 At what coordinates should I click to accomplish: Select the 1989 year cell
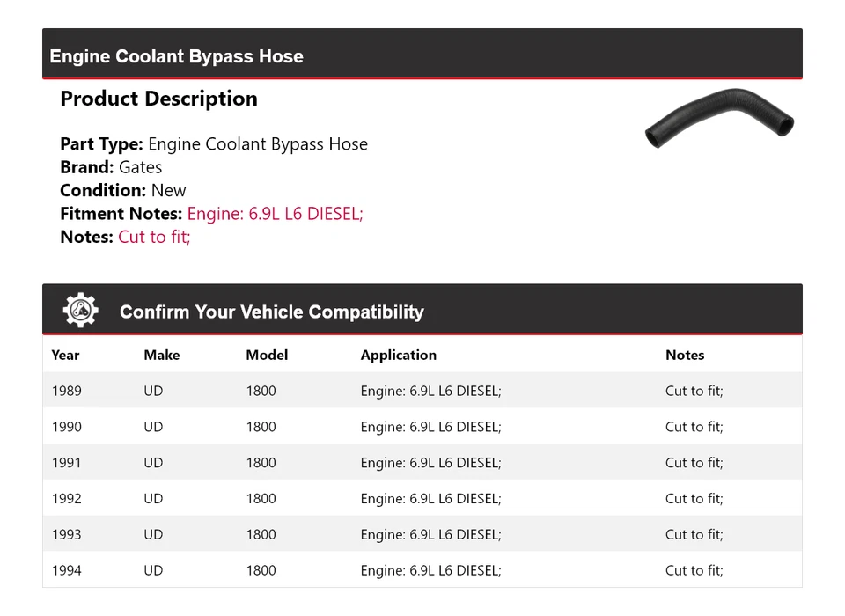pos(67,391)
